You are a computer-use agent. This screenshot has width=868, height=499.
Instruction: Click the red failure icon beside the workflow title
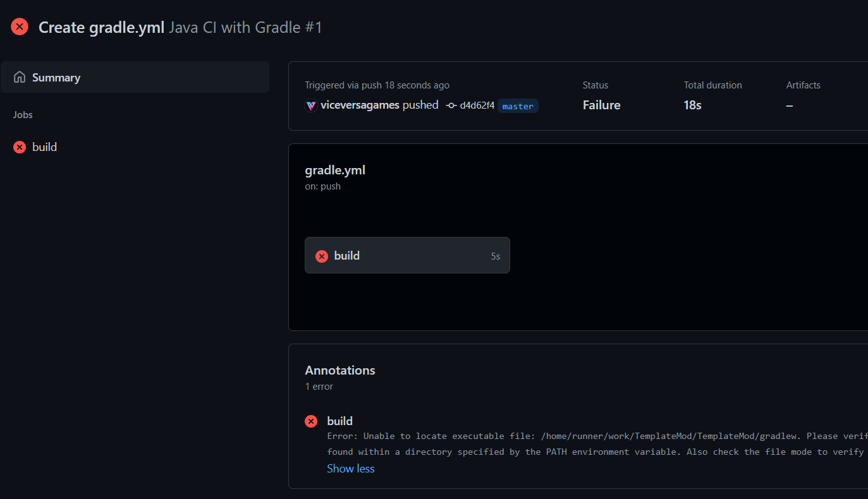point(20,27)
